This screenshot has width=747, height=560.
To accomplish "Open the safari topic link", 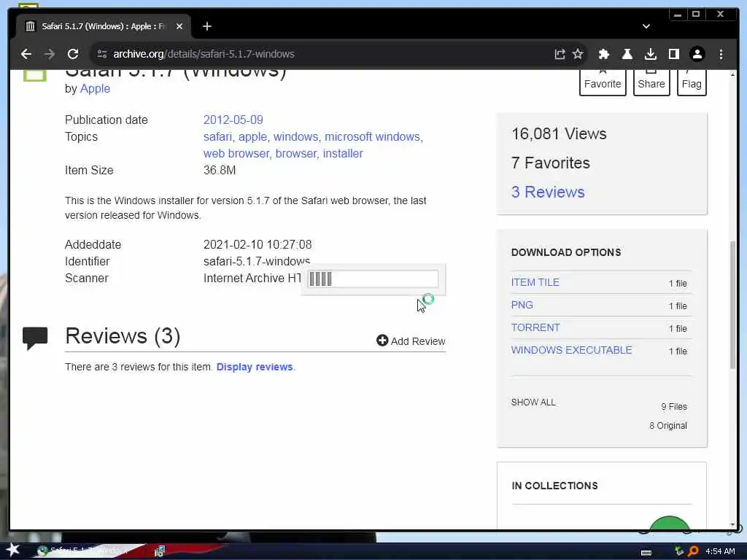I will pos(217,136).
